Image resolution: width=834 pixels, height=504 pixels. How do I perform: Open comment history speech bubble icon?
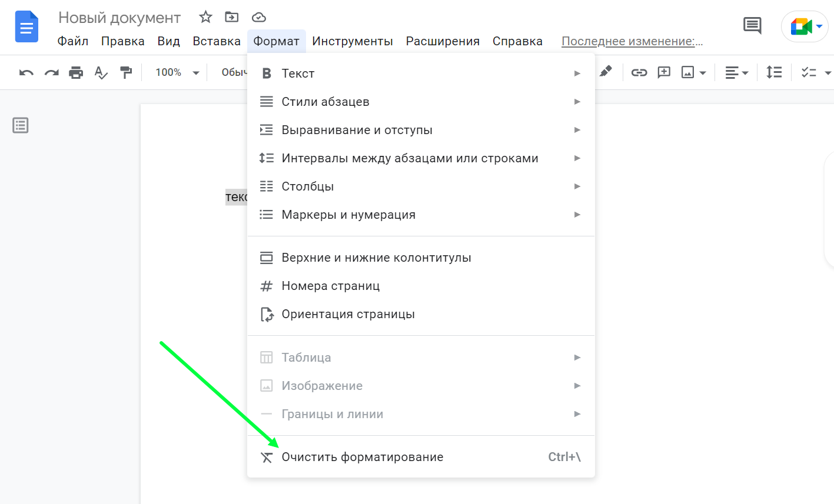752,25
